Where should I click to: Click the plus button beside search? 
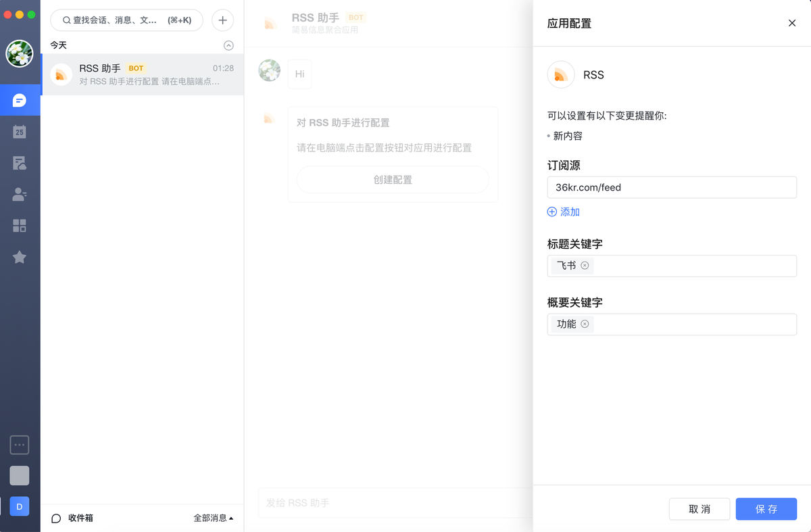point(222,20)
